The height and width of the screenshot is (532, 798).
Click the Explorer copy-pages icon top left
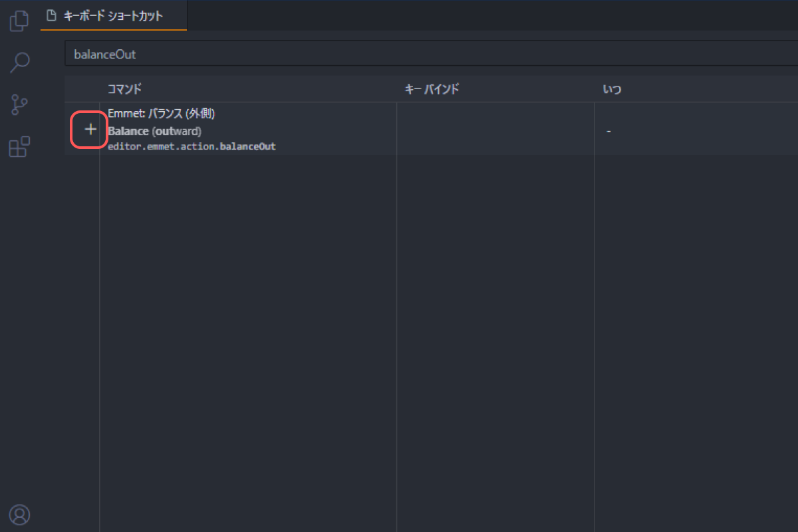pyautogui.click(x=19, y=20)
